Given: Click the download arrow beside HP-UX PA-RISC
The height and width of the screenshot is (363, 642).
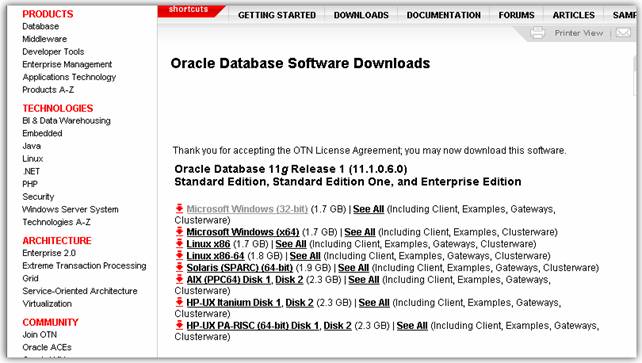Looking at the screenshot, I should 179,325.
